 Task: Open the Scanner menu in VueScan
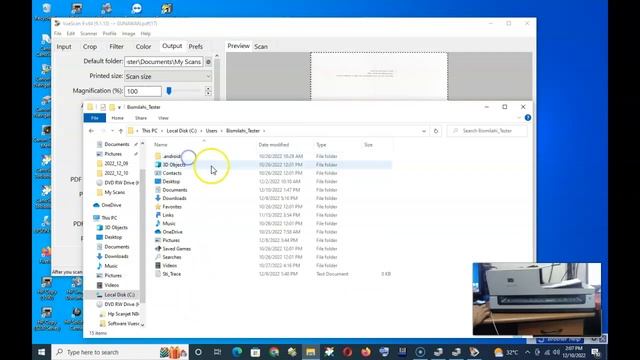point(89,33)
